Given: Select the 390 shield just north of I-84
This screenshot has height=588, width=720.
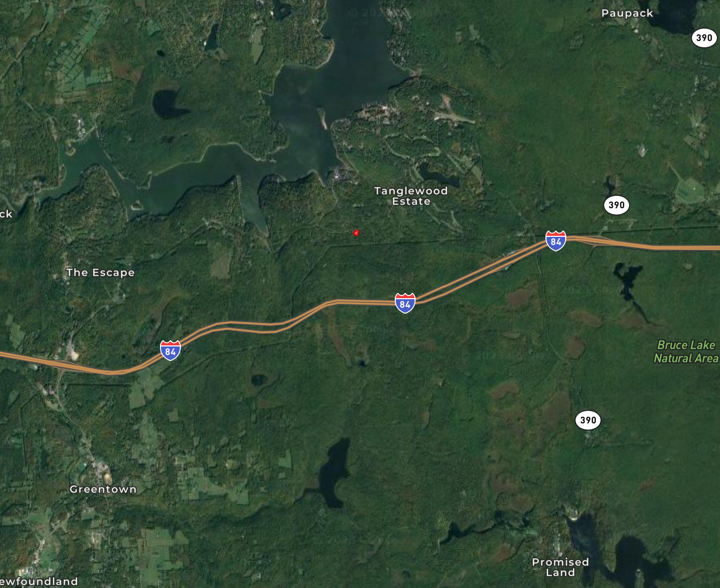Looking at the screenshot, I should click(616, 205).
